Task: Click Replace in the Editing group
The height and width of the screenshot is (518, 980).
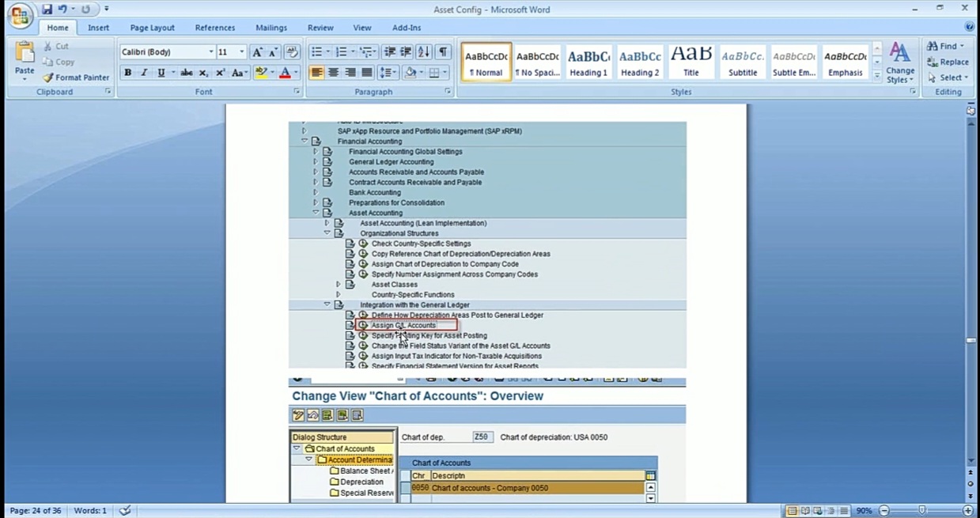Action: (948, 62)
